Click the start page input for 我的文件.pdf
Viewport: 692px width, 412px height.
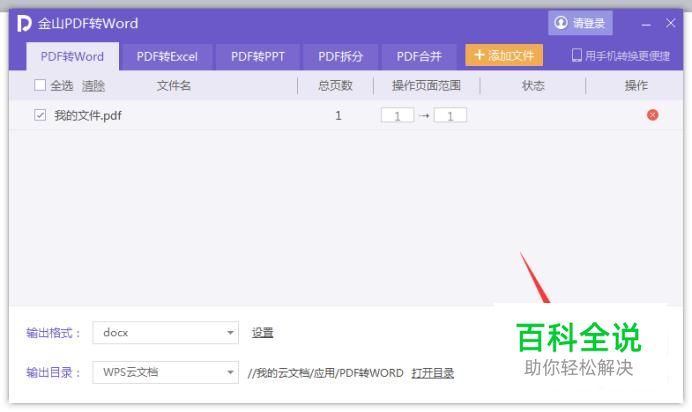tap(397, 116)
